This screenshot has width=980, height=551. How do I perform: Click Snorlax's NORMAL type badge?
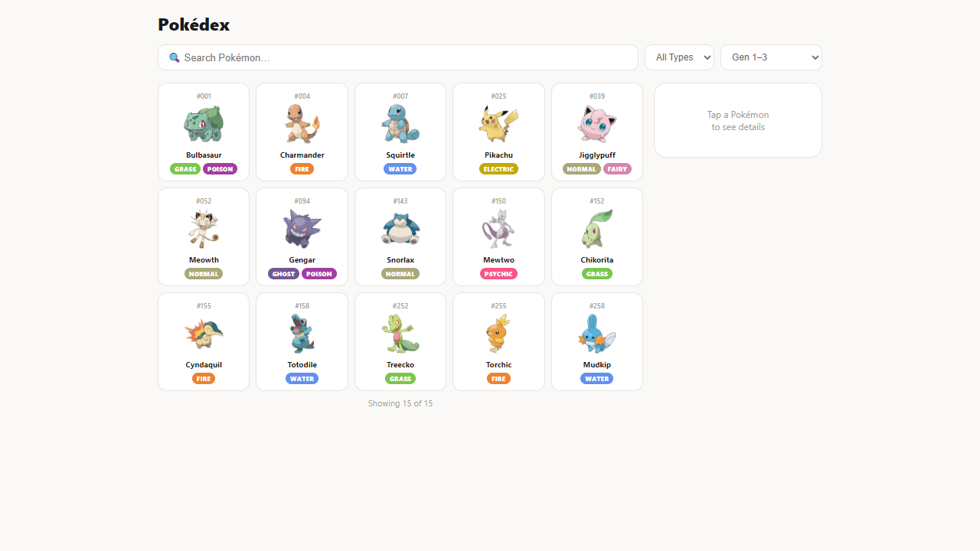pos(400,274)
